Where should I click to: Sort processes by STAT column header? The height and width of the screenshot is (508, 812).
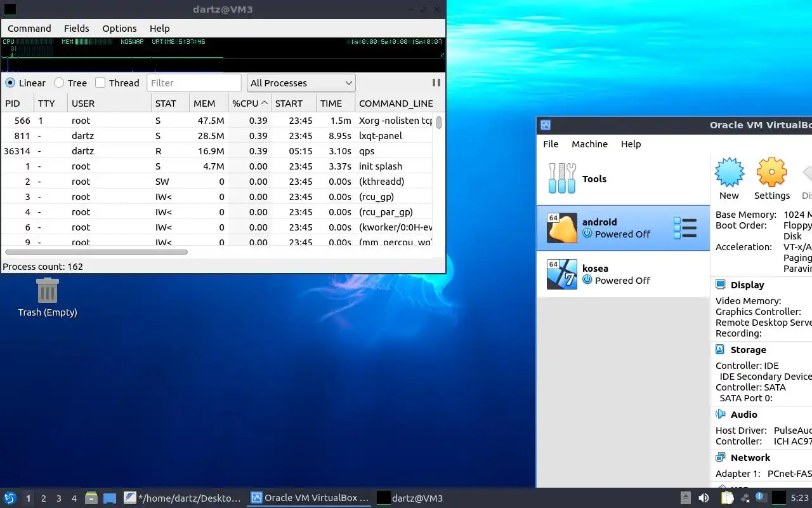coord(170,103)
